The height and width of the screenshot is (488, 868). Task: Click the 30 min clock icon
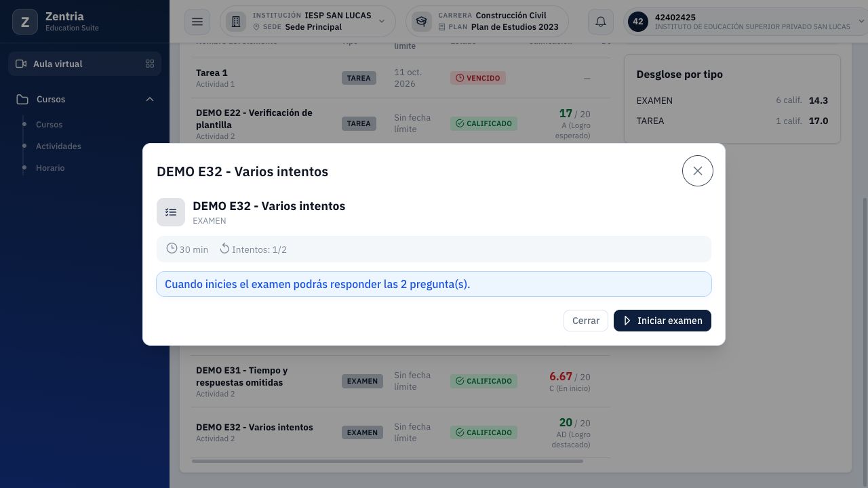tap(172, 249)
